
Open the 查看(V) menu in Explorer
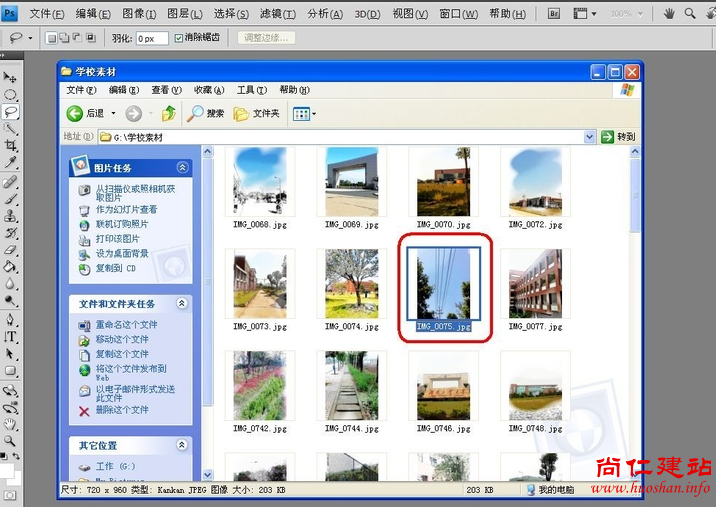(160, 90)
